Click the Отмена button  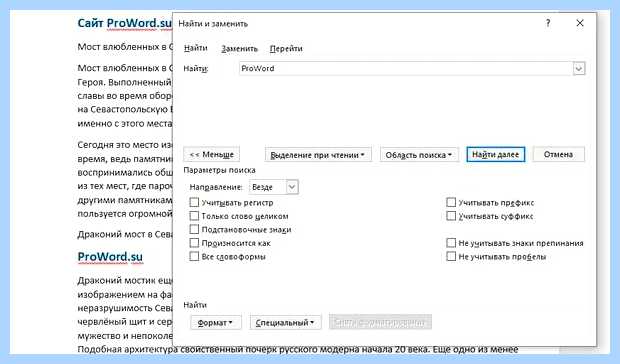(558, 154)
